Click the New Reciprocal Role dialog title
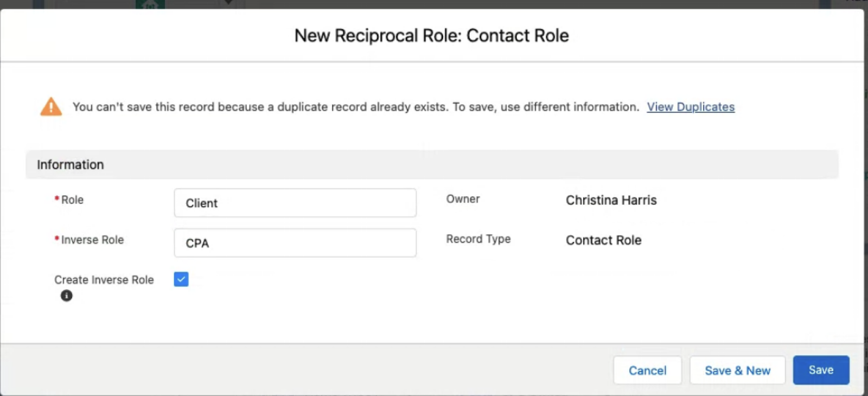The width and height of the screenshot is (868, 396). click(431, 36)
